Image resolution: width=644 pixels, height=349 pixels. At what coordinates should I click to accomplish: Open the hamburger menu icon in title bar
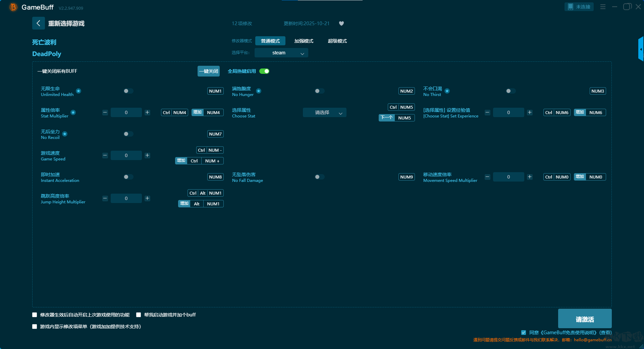[x=603, y=7]
